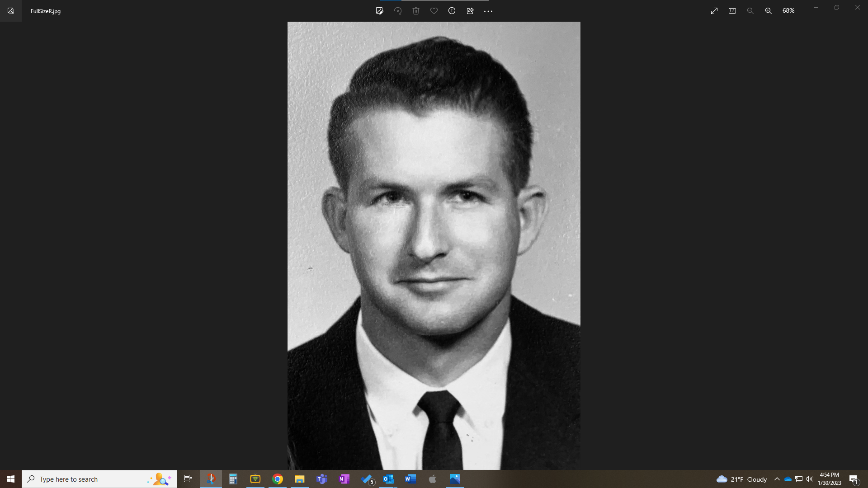Open the file info panel
Screen dimensions: 868x488
coord(452,11)
